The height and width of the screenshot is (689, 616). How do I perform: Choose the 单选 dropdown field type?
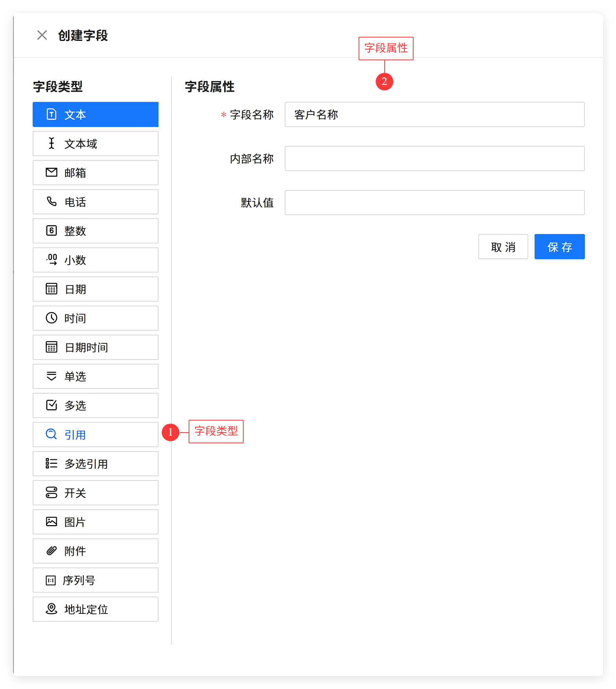point(96,376)
